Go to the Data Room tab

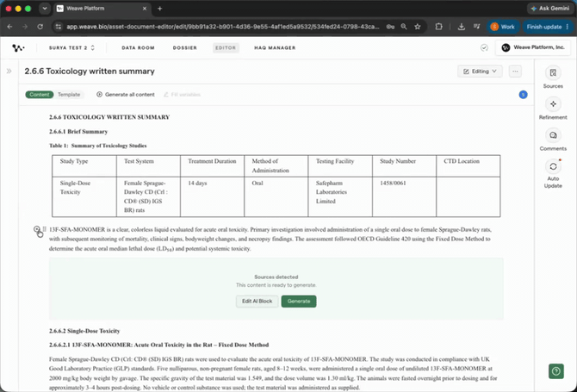tap(138, 48)
